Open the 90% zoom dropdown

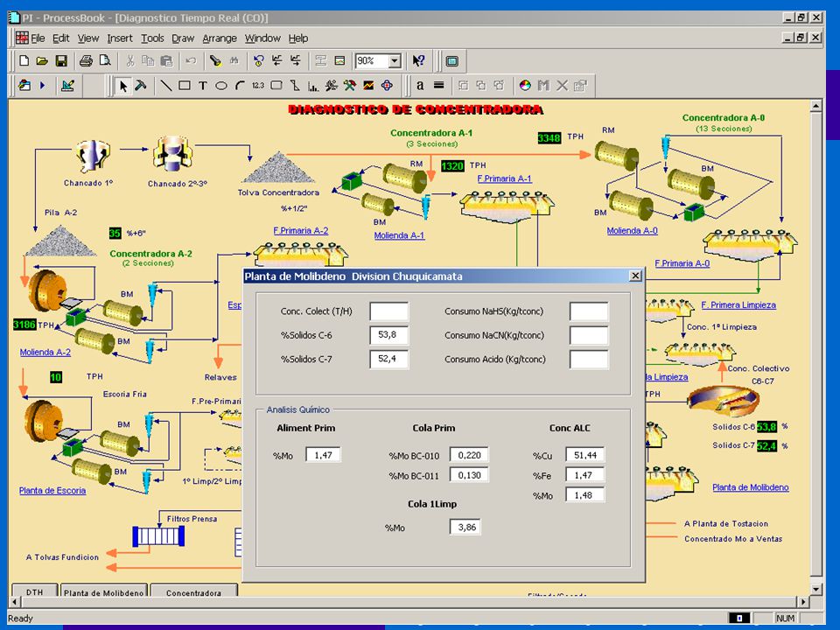coord(395,61)
